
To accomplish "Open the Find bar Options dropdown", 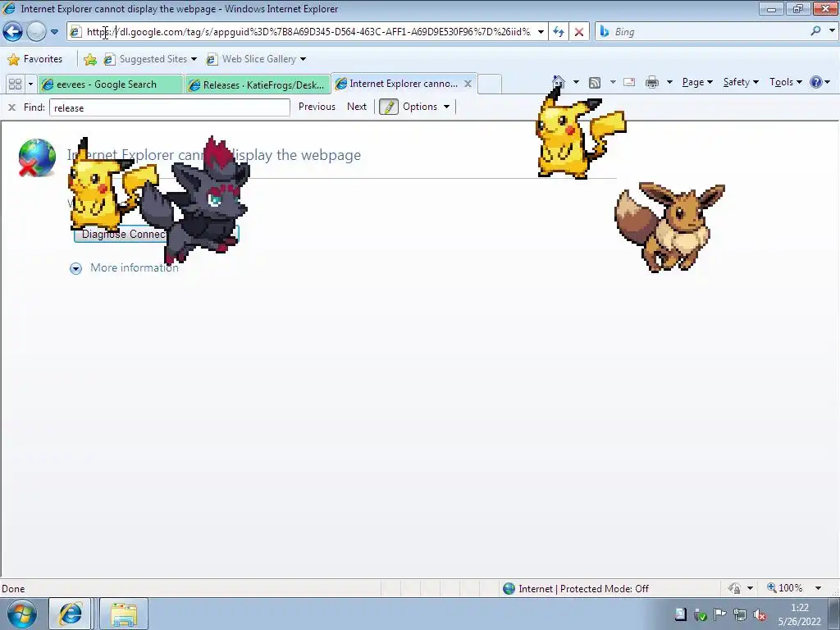I will (x=427, y=107).
